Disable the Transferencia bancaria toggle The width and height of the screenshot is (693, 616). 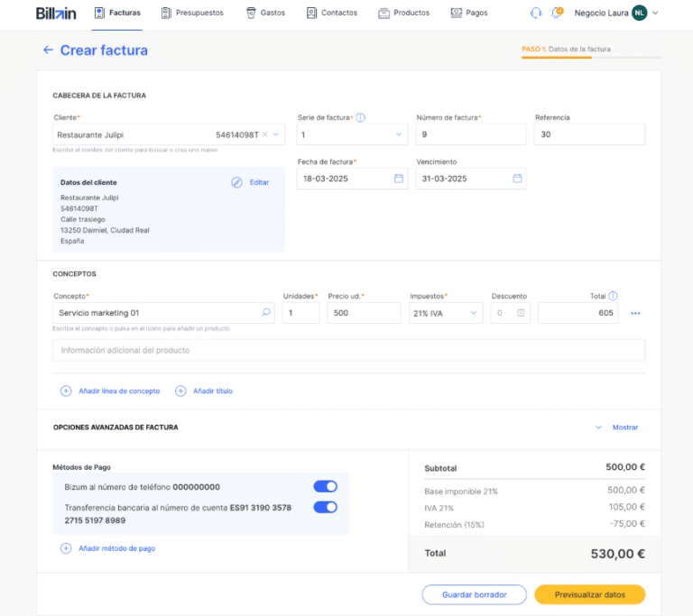pyautogui.click(x=325, y=507)
